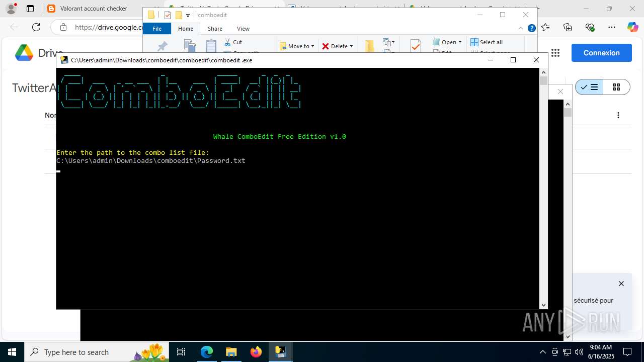The width and height of the screenshot is (644, 362).
Task: Launch Copilot from Edge toolbar
Action: click(632, 27)
